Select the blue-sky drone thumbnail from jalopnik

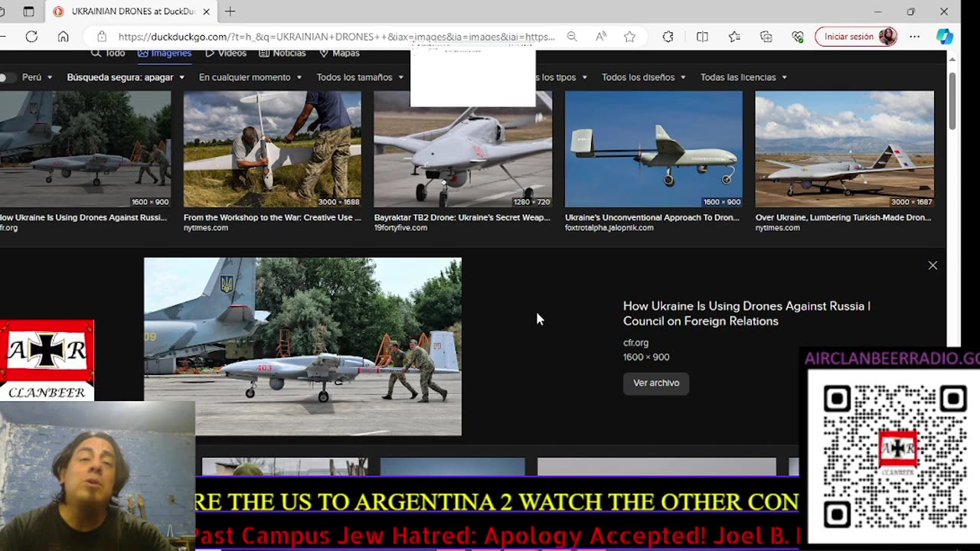click(653, 149)
